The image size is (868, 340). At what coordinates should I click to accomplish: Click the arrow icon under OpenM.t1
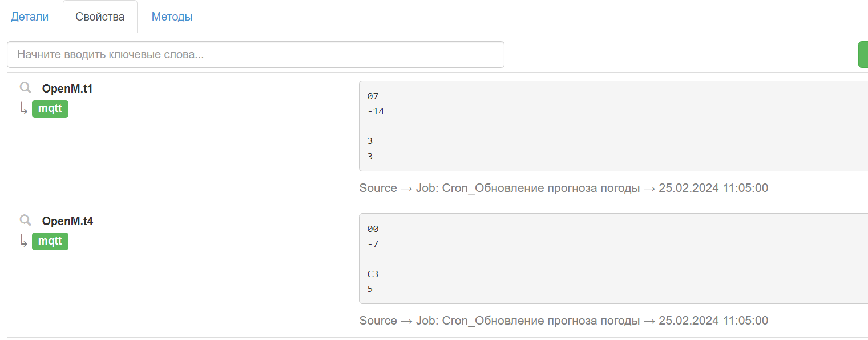(x=23, y=109)
